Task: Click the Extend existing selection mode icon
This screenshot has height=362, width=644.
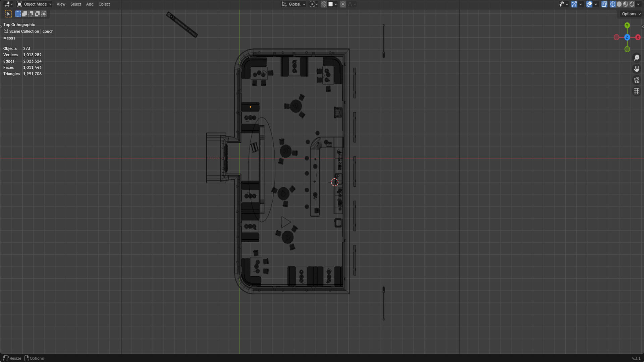Action: click(x=24, y=14)
